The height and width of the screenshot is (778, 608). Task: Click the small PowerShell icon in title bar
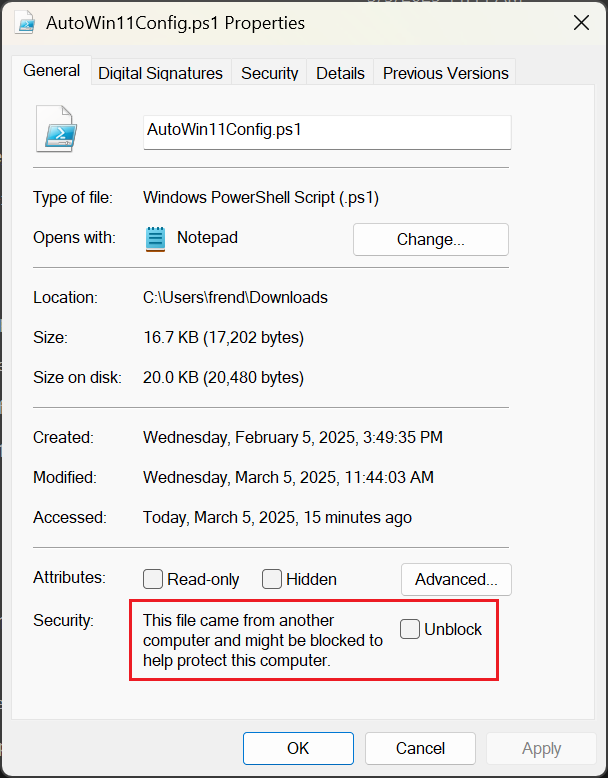[x=24, y=23]
